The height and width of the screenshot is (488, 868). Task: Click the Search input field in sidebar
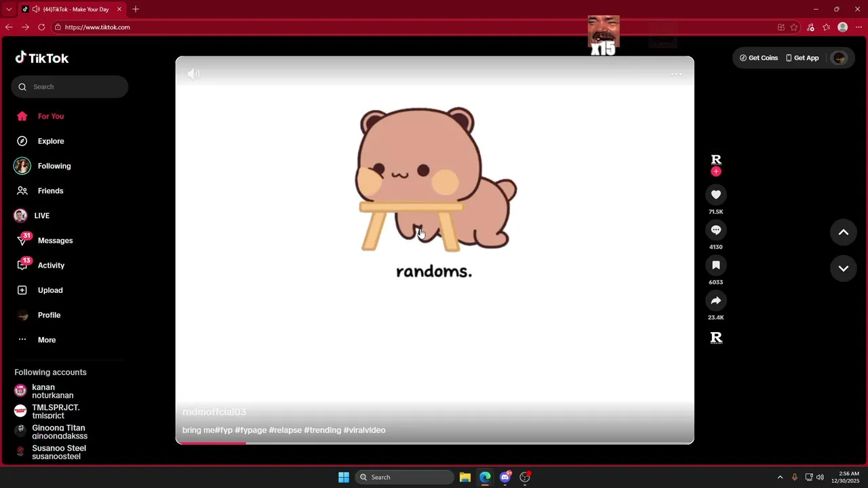click(x=69, y=87)
